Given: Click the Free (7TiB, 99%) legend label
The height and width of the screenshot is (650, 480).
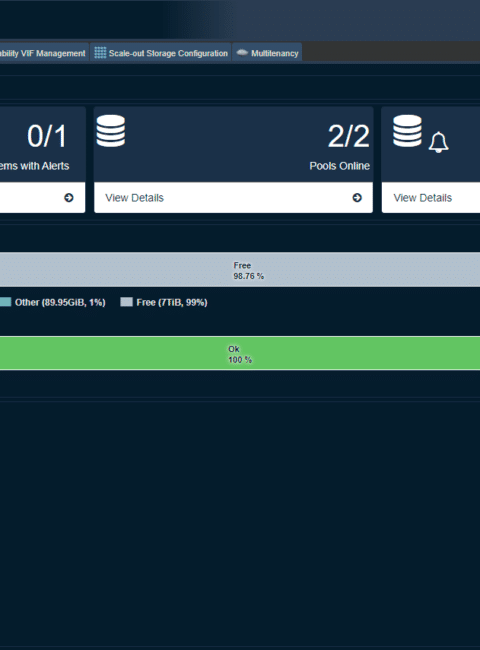Looking at the screenshot, I should click(x=172, y=302).
